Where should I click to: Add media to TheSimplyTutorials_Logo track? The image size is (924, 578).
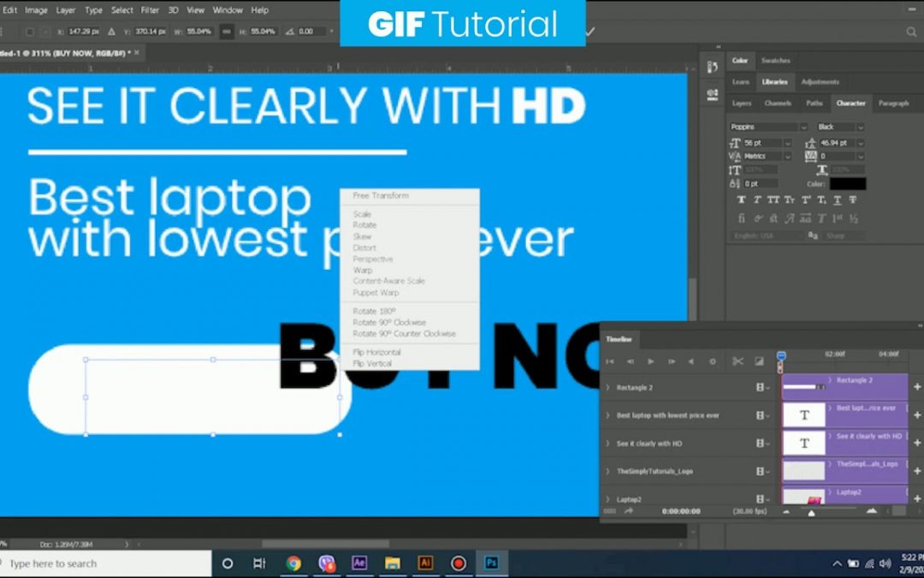917,471
